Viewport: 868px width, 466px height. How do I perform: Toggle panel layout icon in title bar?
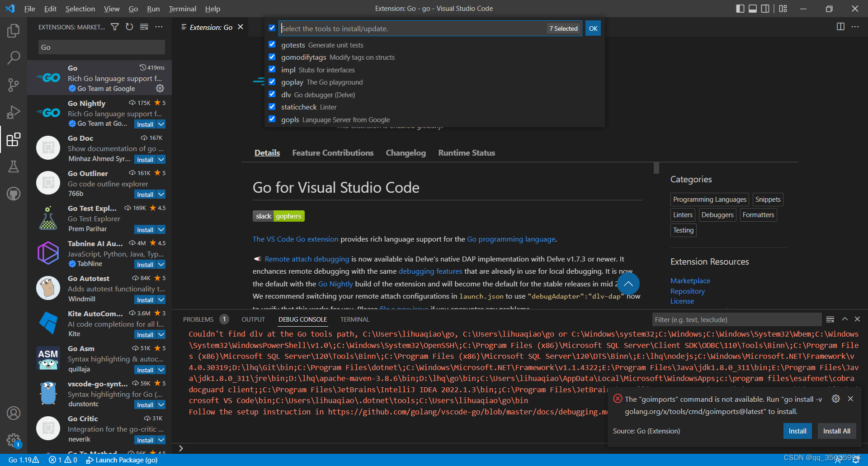[x=753, y=9]
